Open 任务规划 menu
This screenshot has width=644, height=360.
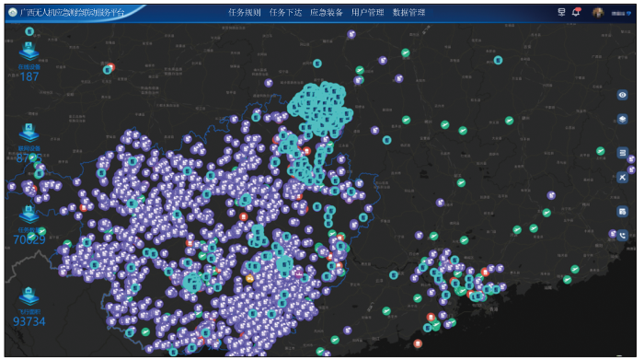245,12
